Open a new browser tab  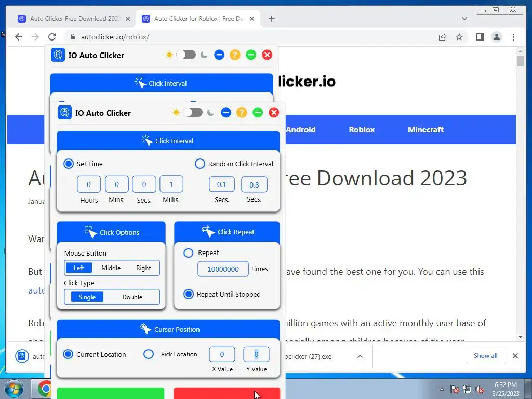271,19
